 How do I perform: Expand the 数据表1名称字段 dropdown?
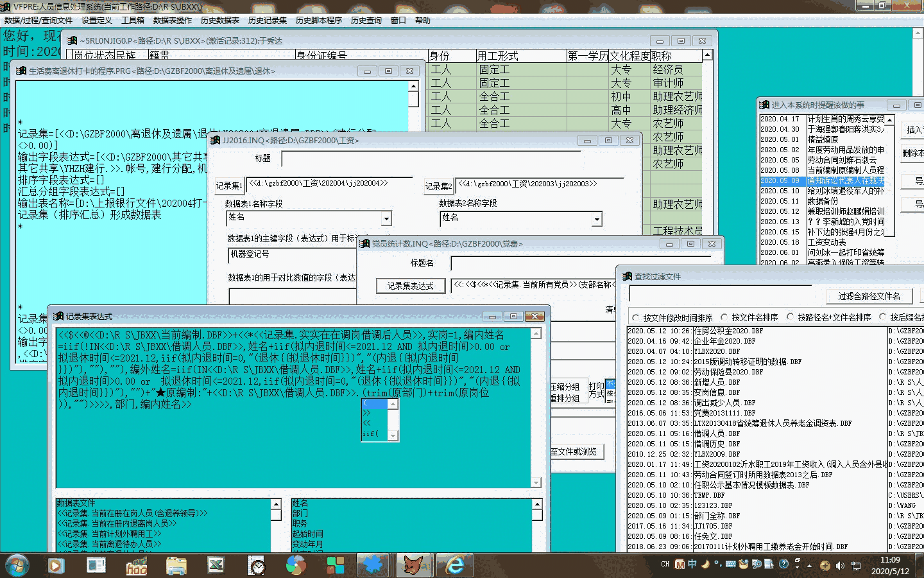(386, 219)
